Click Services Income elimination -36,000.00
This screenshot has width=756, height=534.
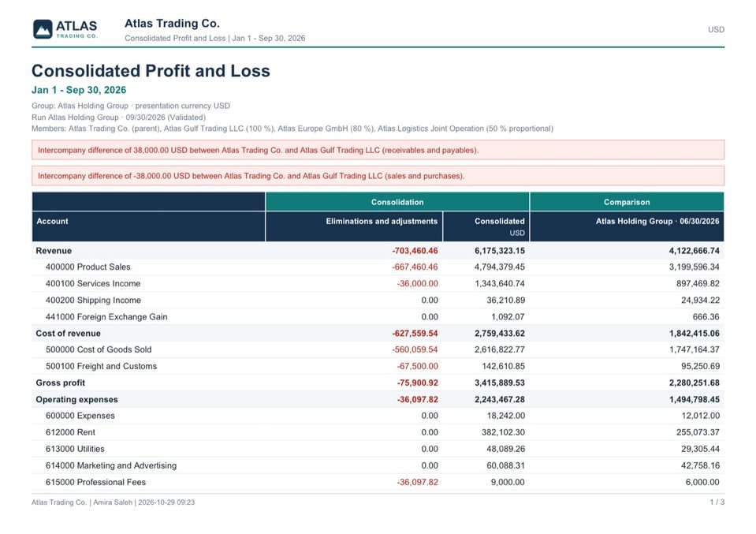coord(418,284)
